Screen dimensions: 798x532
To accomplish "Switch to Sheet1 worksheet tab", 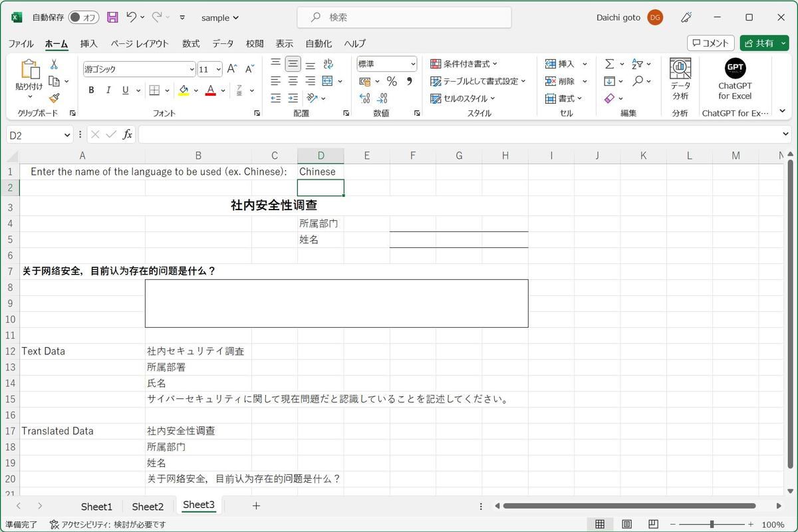I will pos(96,507).
